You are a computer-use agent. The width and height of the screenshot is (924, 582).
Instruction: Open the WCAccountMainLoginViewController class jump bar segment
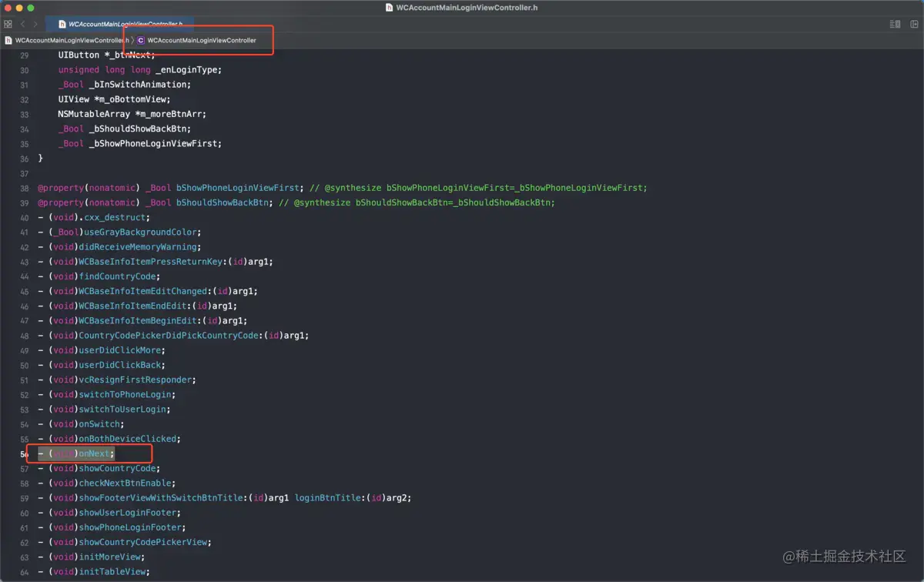pos(196,40)
